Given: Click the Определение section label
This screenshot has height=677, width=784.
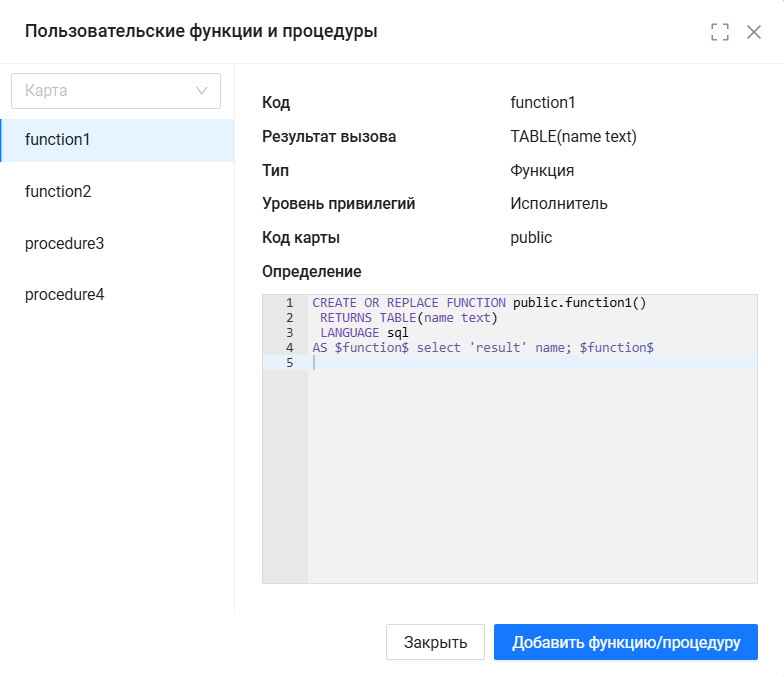Looking at the screenshot, I should tap(312, 271).
